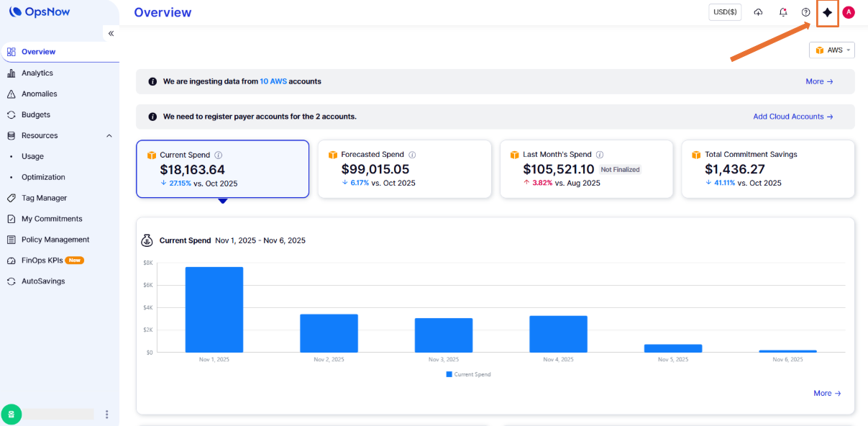The image size is (868, 426).
Task: Click the Current Spend legend swatch
Action: coord(449,374)
